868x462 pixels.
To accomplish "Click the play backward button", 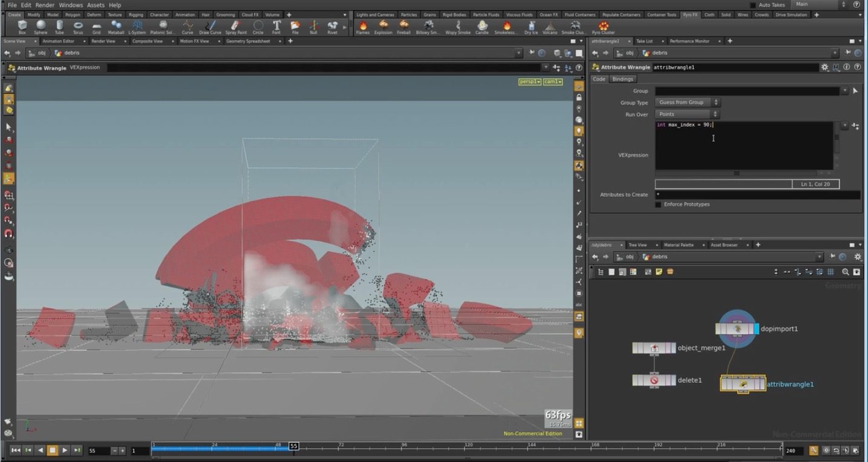I will (41, 450).
